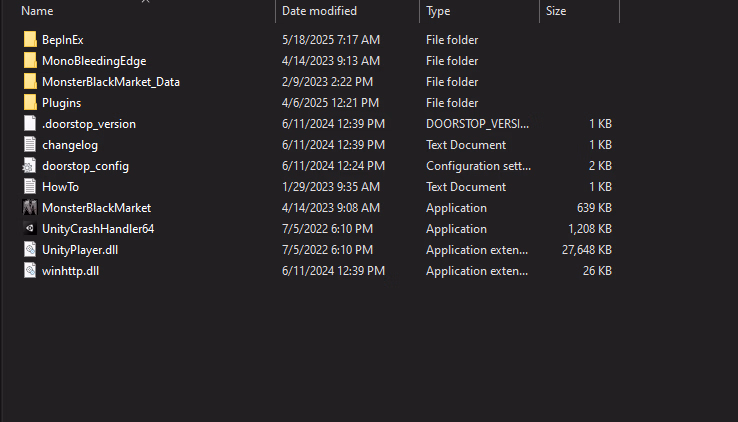738x422 pixels.
Task: Select the HowTo text document name
Action: 60,187
